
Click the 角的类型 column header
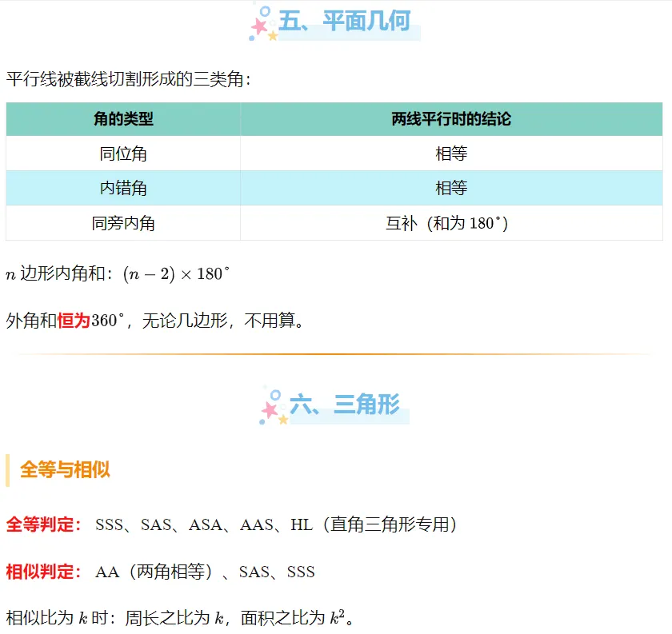pyautogui.click(x=123, y=119)
